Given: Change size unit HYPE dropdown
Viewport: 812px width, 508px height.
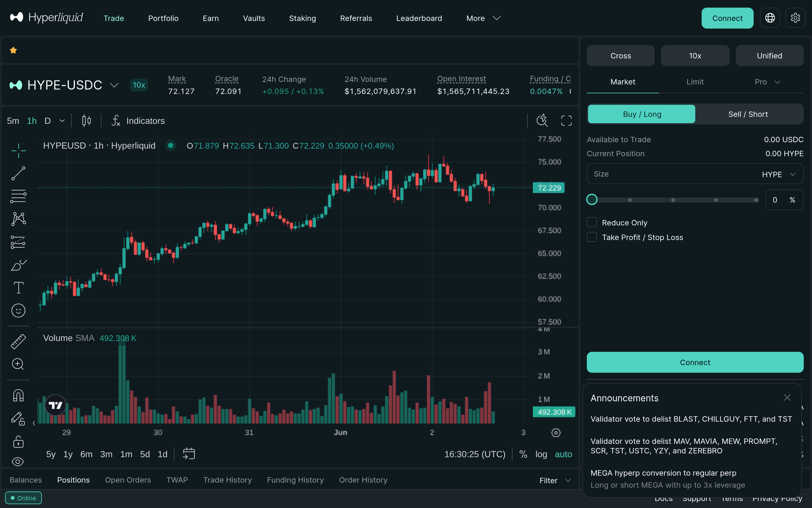Looking at the screenshot, I should click(778, 174).
